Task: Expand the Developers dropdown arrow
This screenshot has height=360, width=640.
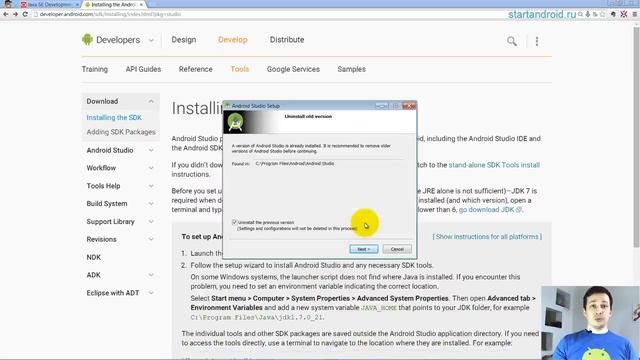Action: click(x=151, y=40)
